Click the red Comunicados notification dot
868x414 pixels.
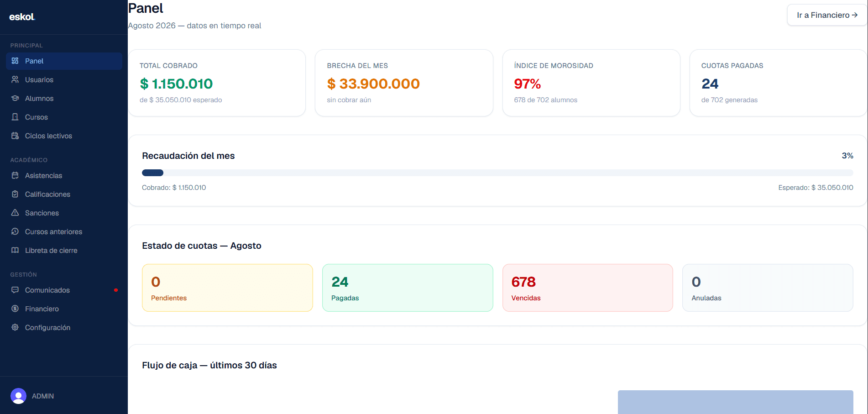coord(116,290)
